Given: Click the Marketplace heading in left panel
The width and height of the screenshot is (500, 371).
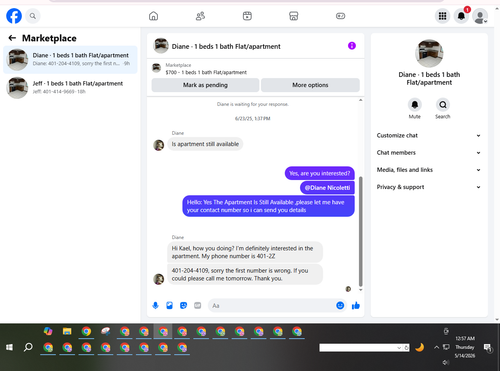Looking at the screenshot, I should click(49, 38).
